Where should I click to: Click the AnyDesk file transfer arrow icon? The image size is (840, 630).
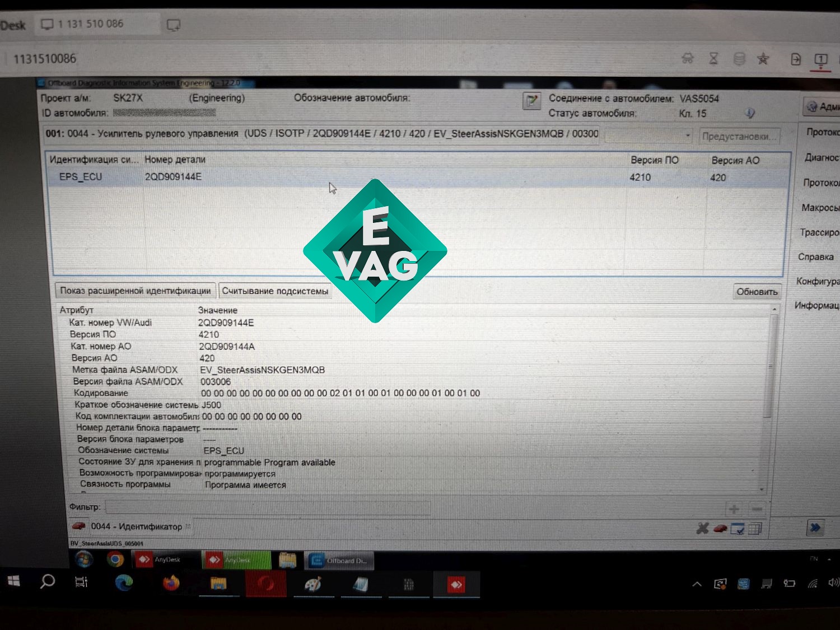coord(796,59)
